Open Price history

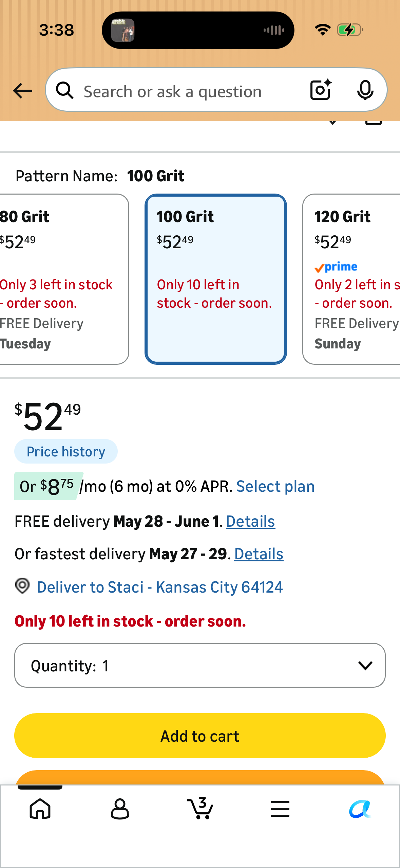66,451
